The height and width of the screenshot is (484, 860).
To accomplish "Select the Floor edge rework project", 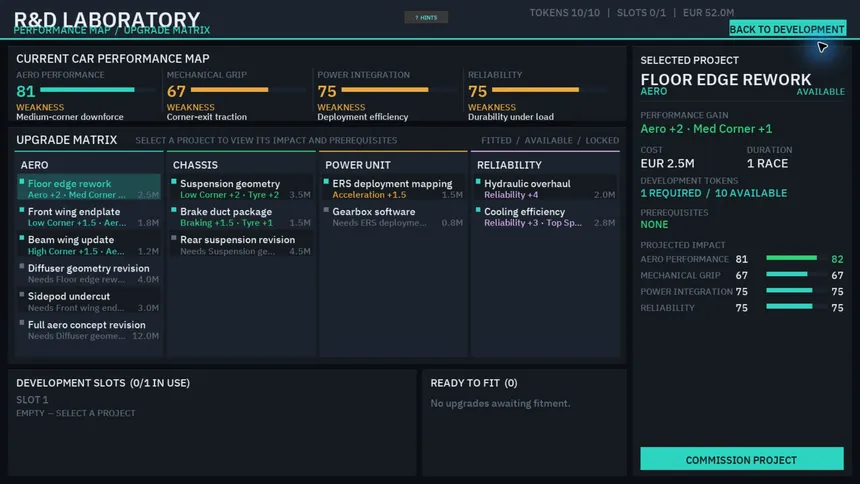I will [89, 188].
